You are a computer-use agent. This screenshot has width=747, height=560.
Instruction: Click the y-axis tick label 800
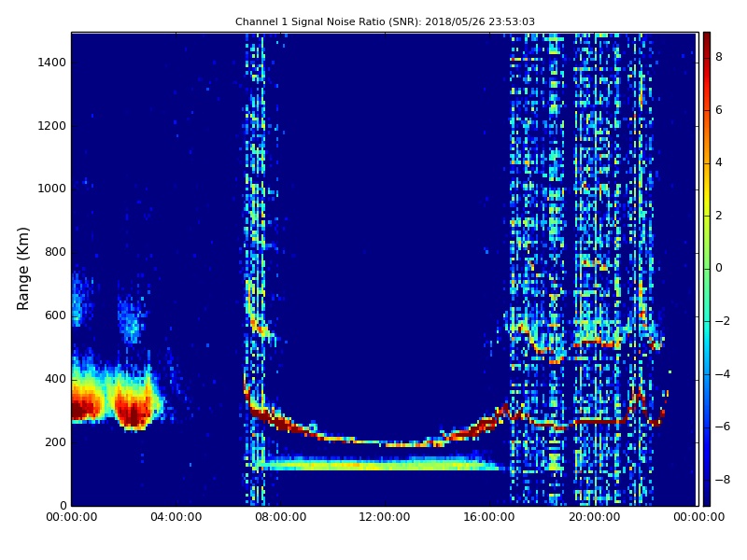coord(55,252)
